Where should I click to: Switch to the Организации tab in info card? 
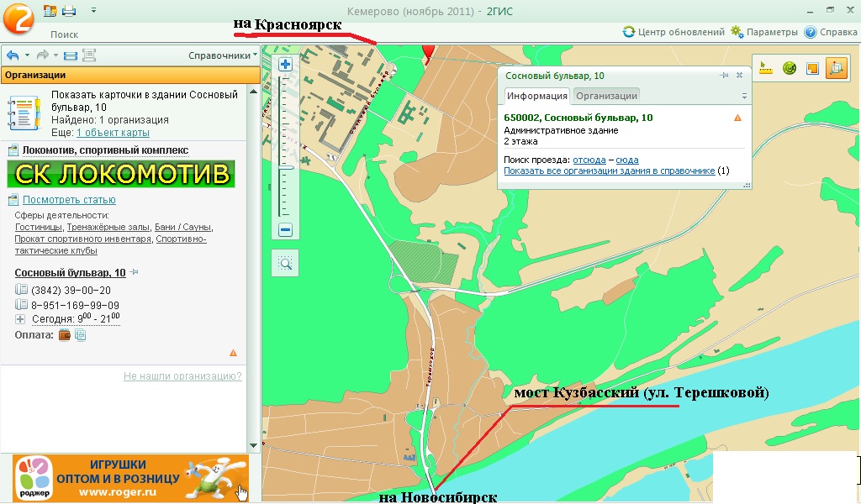[x=606, y=96]
